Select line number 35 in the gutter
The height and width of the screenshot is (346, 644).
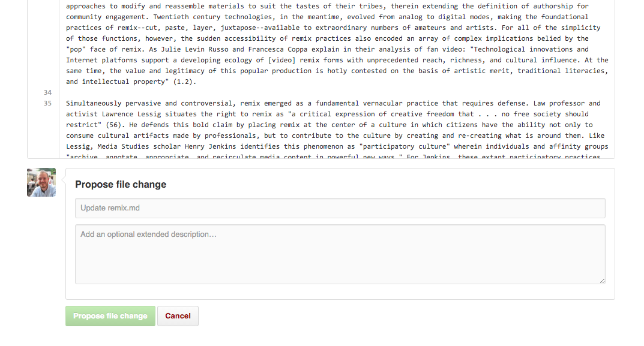47,103
